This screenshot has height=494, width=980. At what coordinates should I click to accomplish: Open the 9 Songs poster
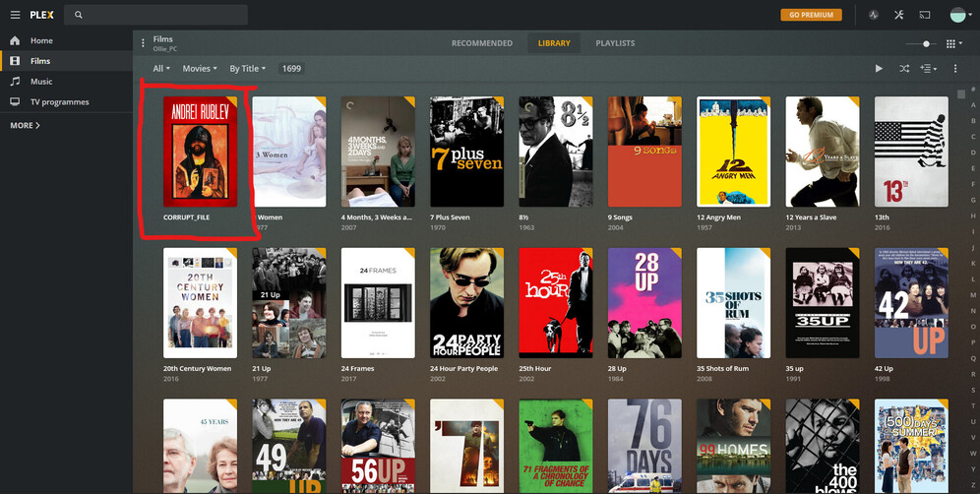645,152
